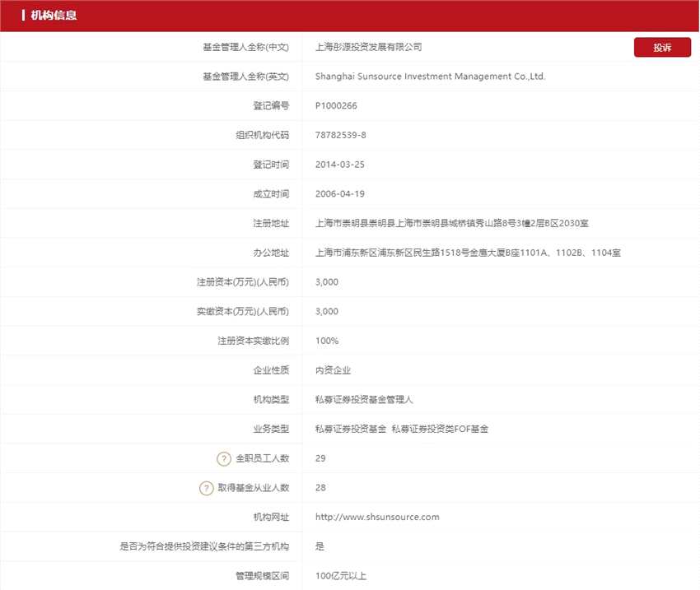Click the employee count 29
The image size is (700, 590).
point(320,458)
